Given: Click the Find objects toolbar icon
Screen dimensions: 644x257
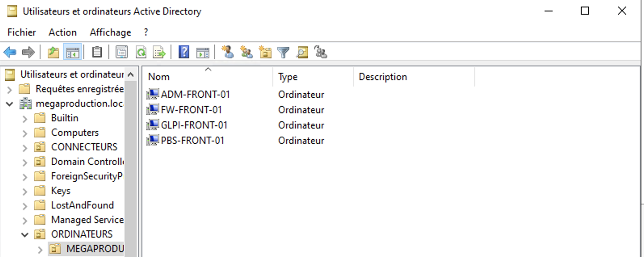Looking at the screenshot, I should click(x=302, y=52).
